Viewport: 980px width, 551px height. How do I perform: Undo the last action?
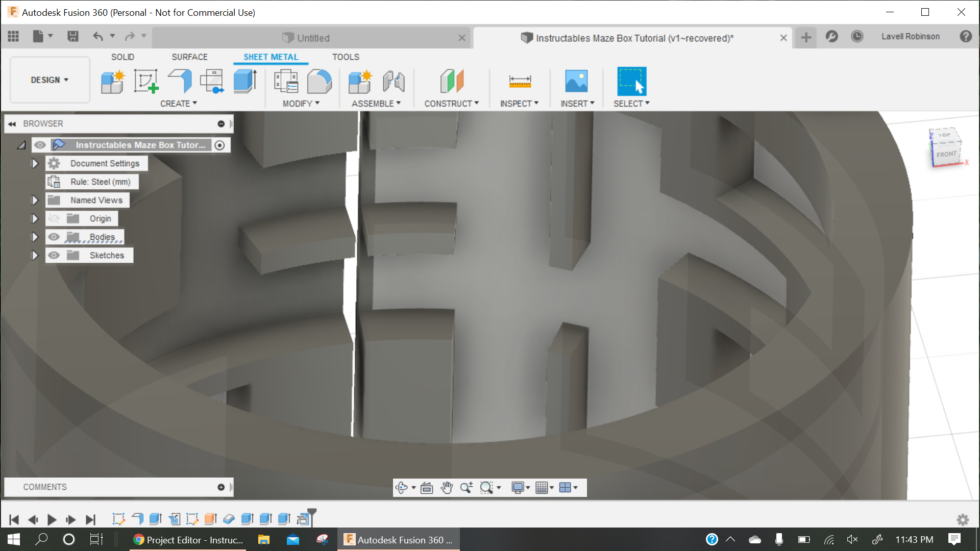tap(98, 36)
